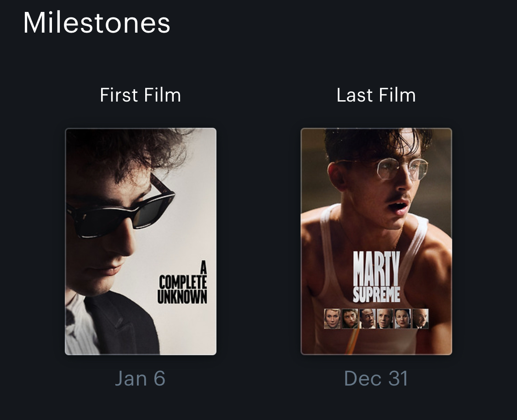Click third cast face thumbnail on Marty Supreme poster

367,318
